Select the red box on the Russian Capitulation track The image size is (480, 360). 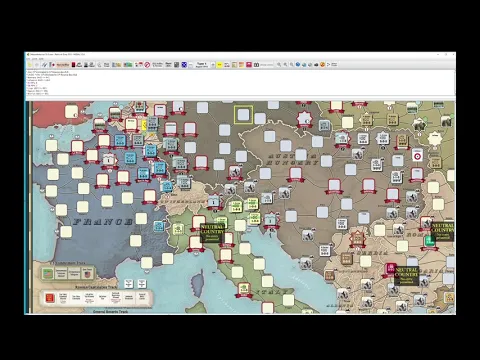click(50, 298)
